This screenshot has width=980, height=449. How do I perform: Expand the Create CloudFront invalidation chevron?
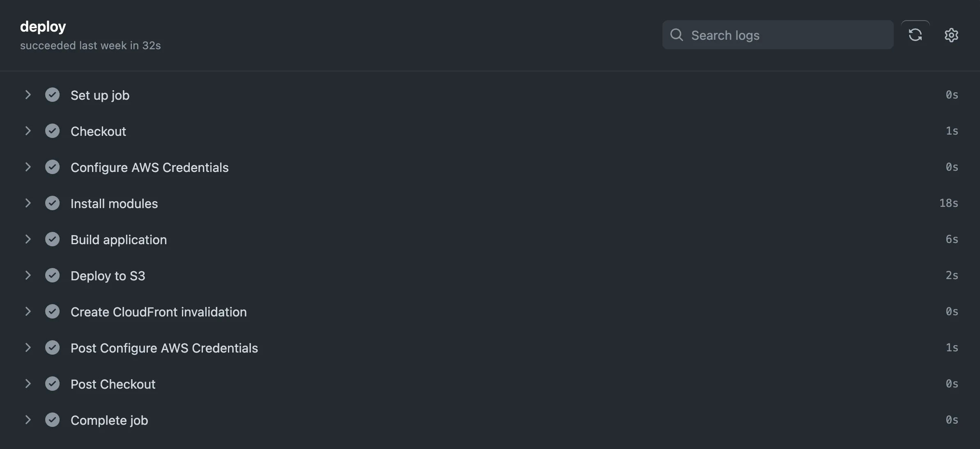pos(28,312)
